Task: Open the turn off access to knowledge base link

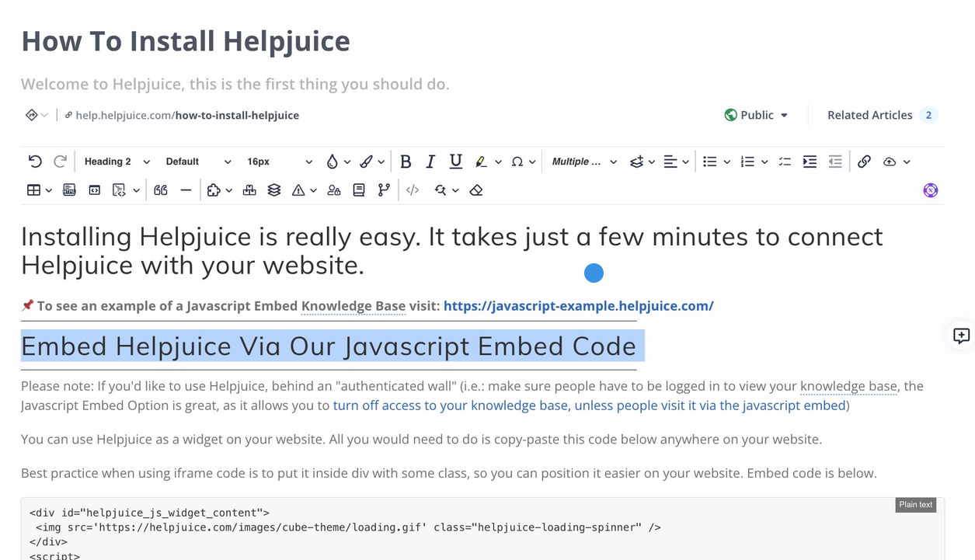Action: [x=589, y=405]
